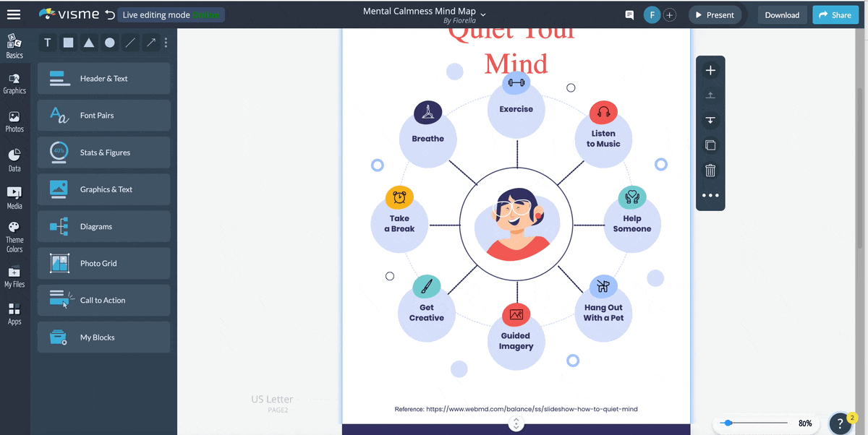868x435 pixels.
Task: Switch to the Media panel
Action: (14, 197)
